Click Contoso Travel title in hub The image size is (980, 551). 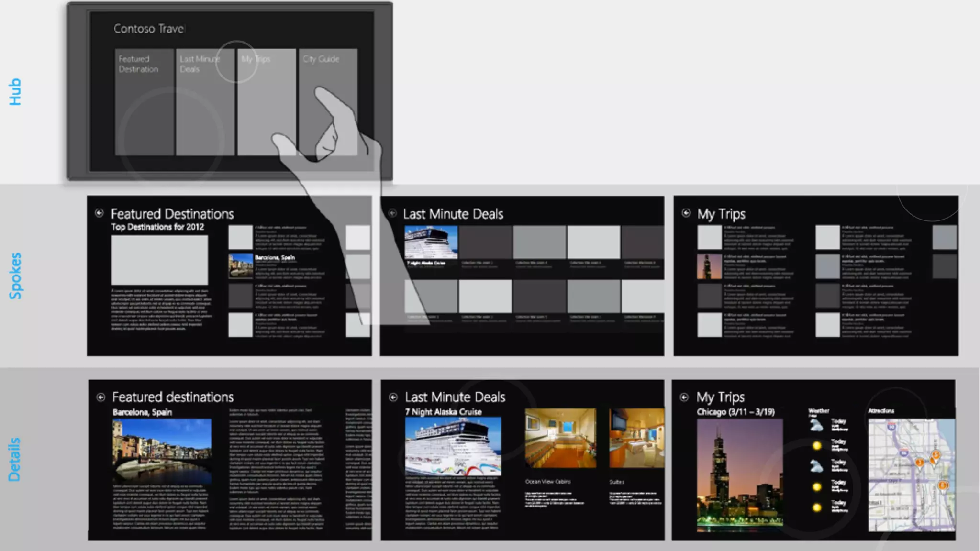point(149,29)
